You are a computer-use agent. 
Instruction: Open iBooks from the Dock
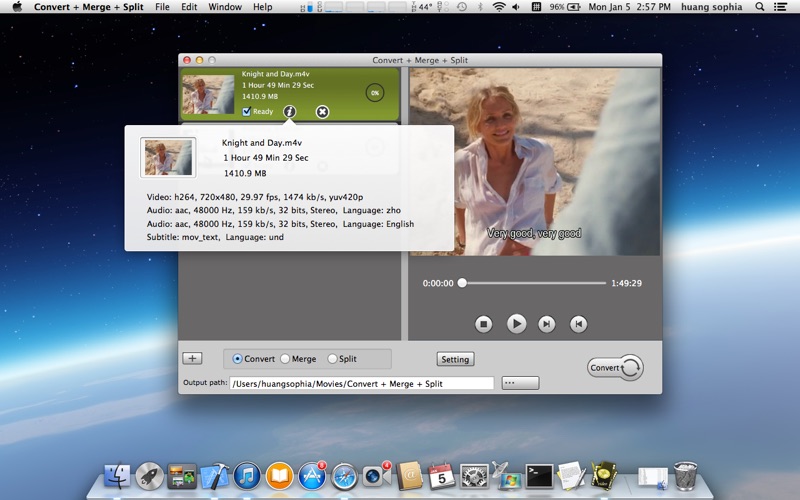click(280, 477)
